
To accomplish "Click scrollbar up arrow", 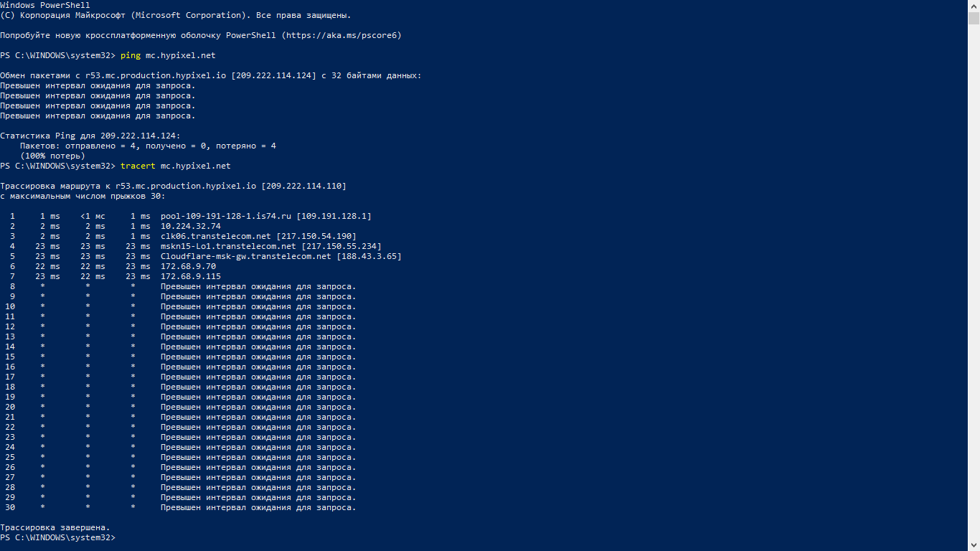I will point(974,6).
